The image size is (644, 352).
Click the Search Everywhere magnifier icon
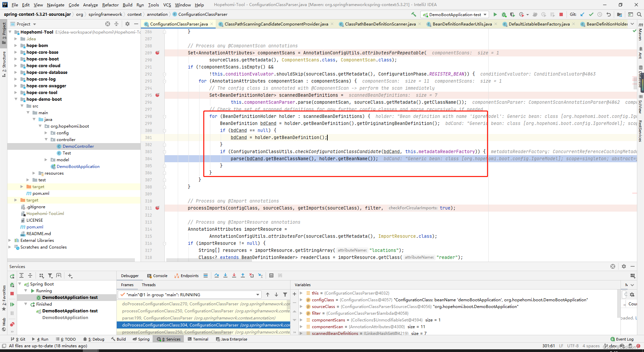point(639,14)
